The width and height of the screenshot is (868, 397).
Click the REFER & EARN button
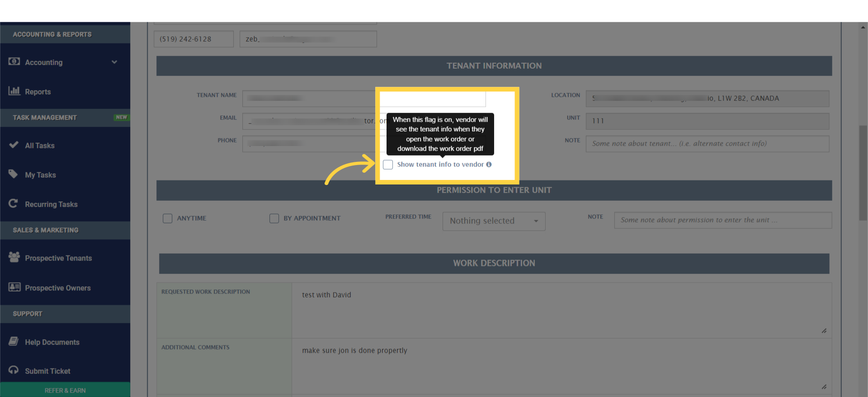(x=65, y=390)
